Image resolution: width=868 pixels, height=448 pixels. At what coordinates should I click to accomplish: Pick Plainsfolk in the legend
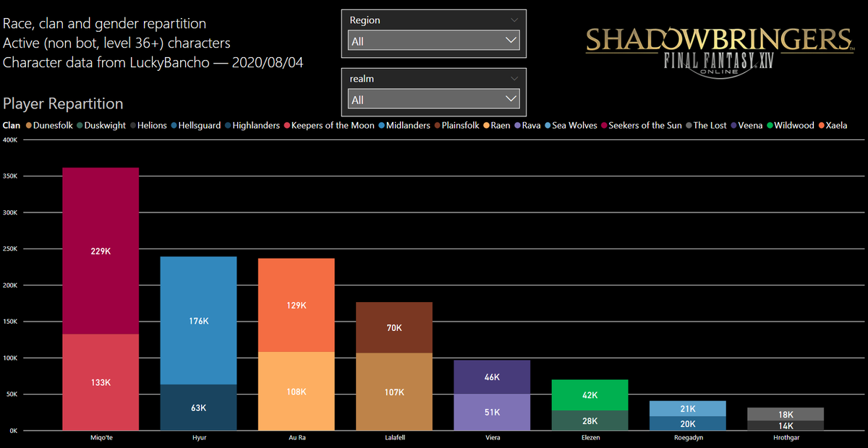(x=457, y=126)
